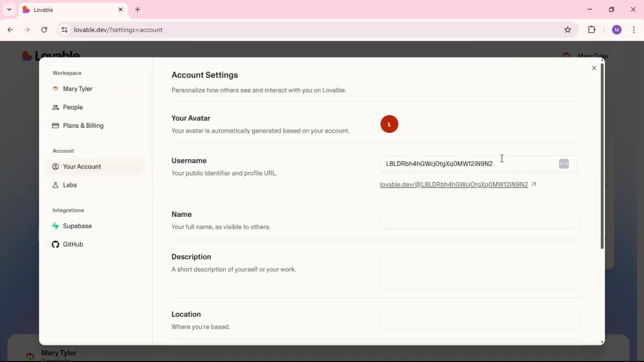Click the Supabase lightning bolt icon
Screen dimensions: 644x362
coord(55,226)
